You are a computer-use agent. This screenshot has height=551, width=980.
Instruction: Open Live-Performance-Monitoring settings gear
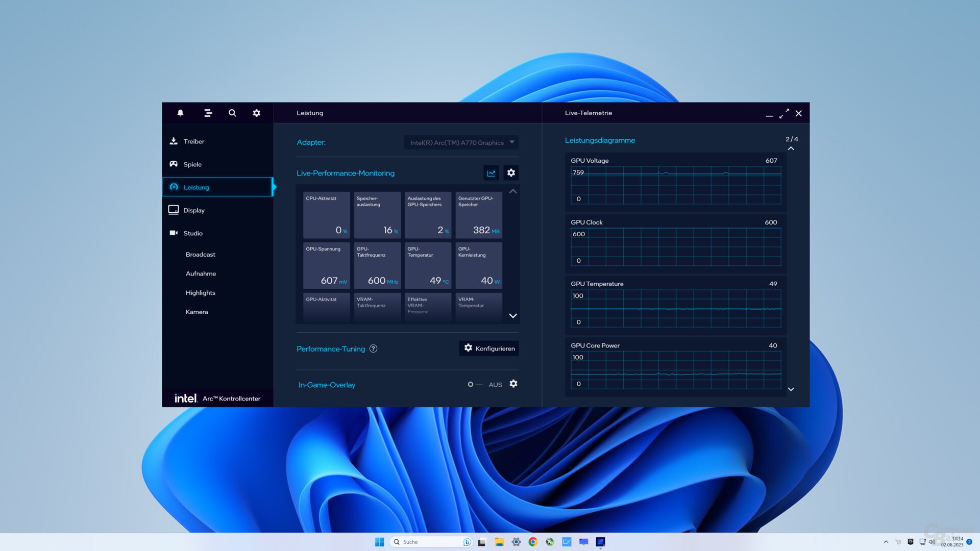click(511, 173)
